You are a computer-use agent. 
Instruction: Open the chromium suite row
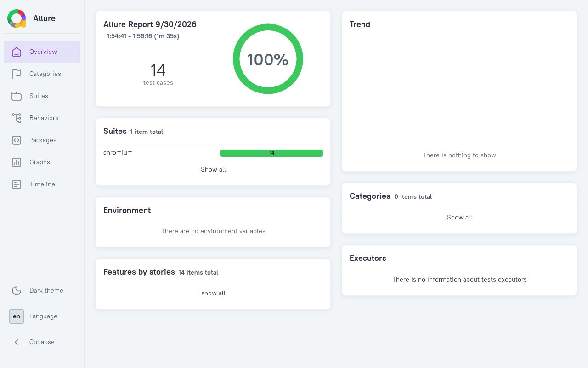point(213,153)
